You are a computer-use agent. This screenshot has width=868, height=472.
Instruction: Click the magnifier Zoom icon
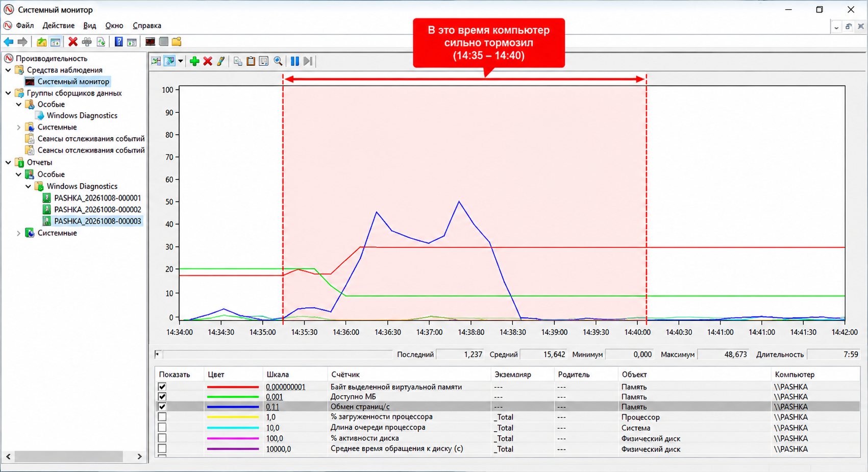coord(278,61)
